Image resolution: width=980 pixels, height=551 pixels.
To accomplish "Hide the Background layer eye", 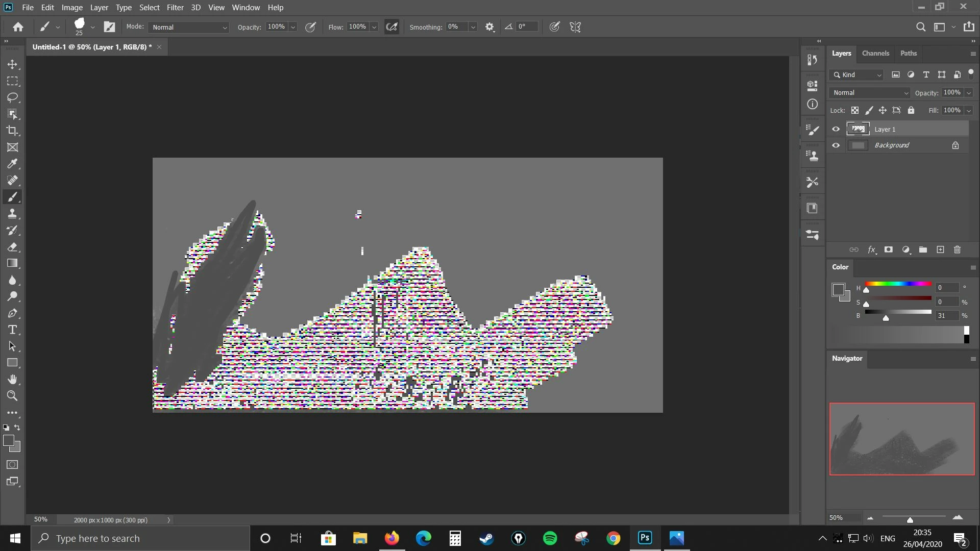I will 836,145.
